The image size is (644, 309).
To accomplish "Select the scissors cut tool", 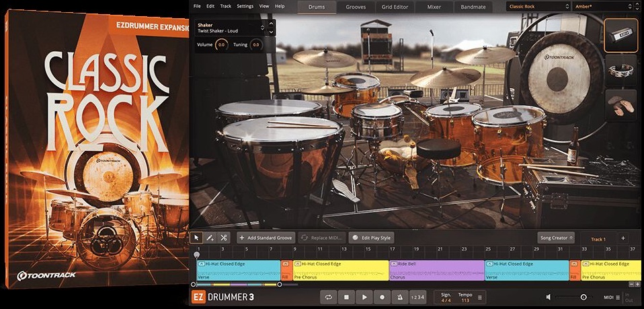I will pyautogui.click(x=223, y=238).
